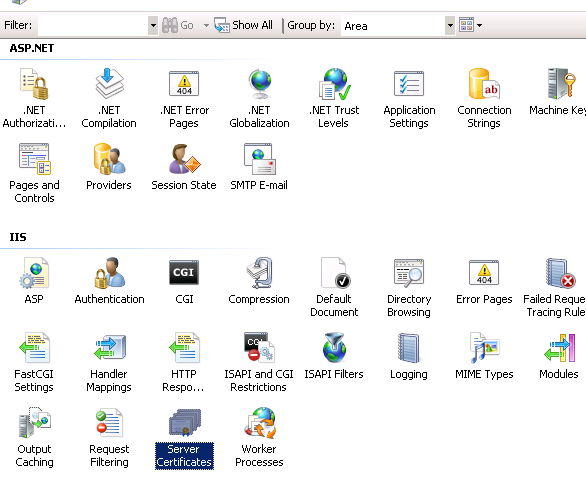Screen dimensions: 586x483
Task: Open CGI settings icon
Action: click(x=184, y=281)
